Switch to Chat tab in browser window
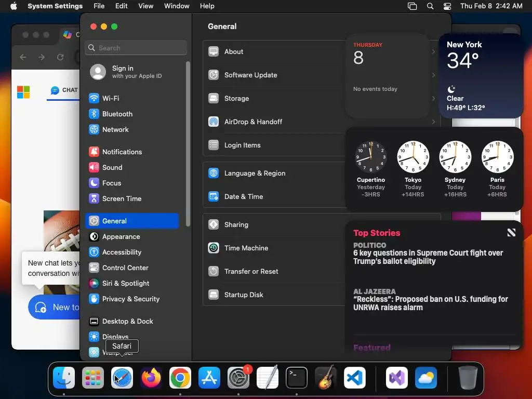532x399 pixels. (64, 90)
